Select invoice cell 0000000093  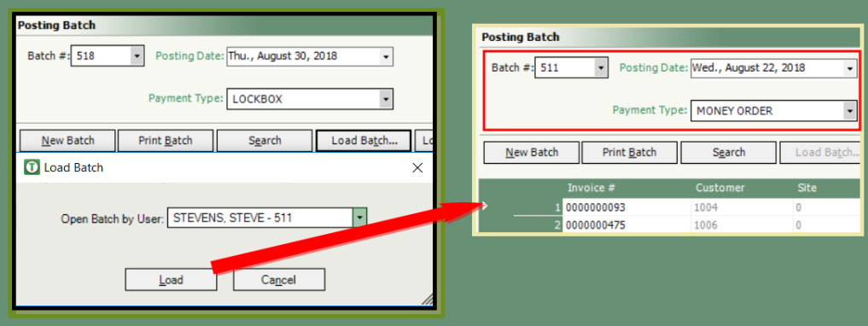[626, 207]
